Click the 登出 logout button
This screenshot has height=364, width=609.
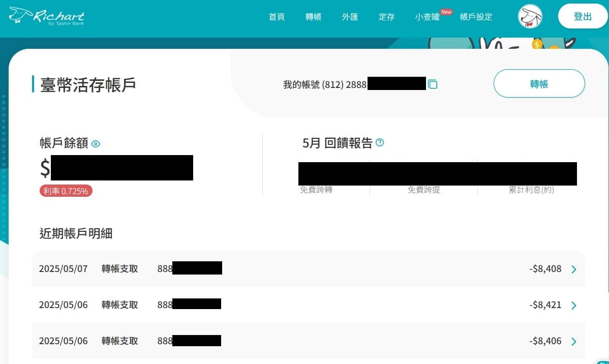pyautogui.click(x=583, y=16)
